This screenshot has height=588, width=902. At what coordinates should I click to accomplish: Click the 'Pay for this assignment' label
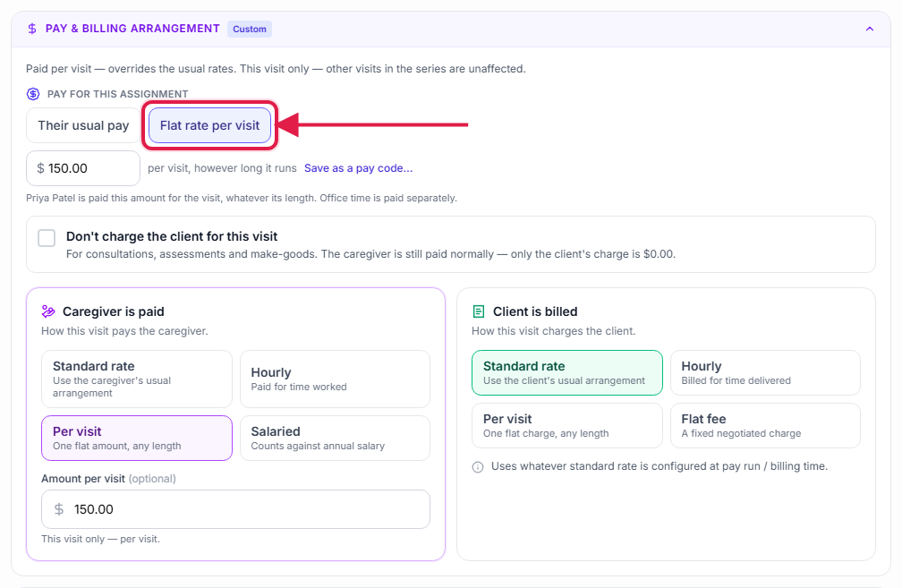point(118,94)
